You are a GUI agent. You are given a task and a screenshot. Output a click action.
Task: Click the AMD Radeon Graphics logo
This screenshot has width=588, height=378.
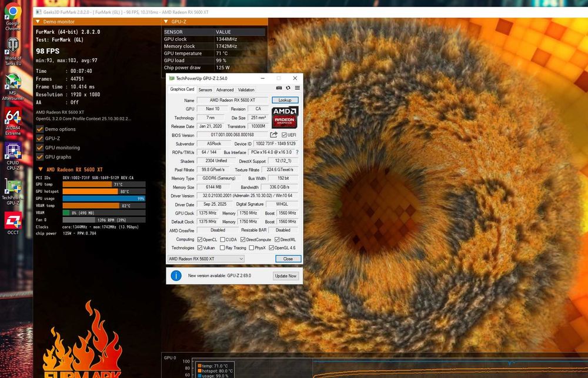[285, 118]
